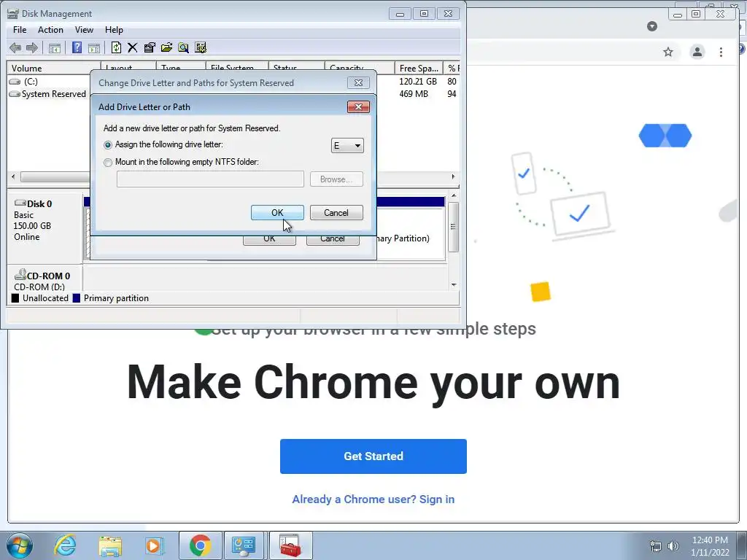Click the Settings toolbar icon with gear
This screenshot has height=560, width=747.
(x=201, y=47)
